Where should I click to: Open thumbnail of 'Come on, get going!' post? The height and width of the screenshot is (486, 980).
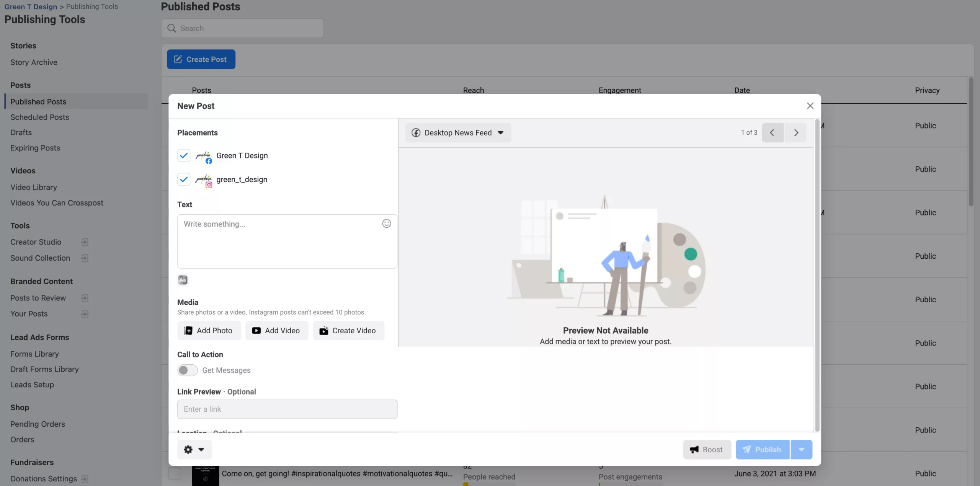(x=206, y=476)
